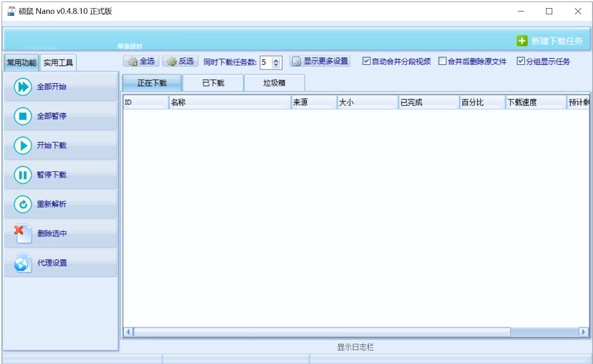
Task: Toggle 自动合并分段视频 checkbox
Action: coord(366,61)
